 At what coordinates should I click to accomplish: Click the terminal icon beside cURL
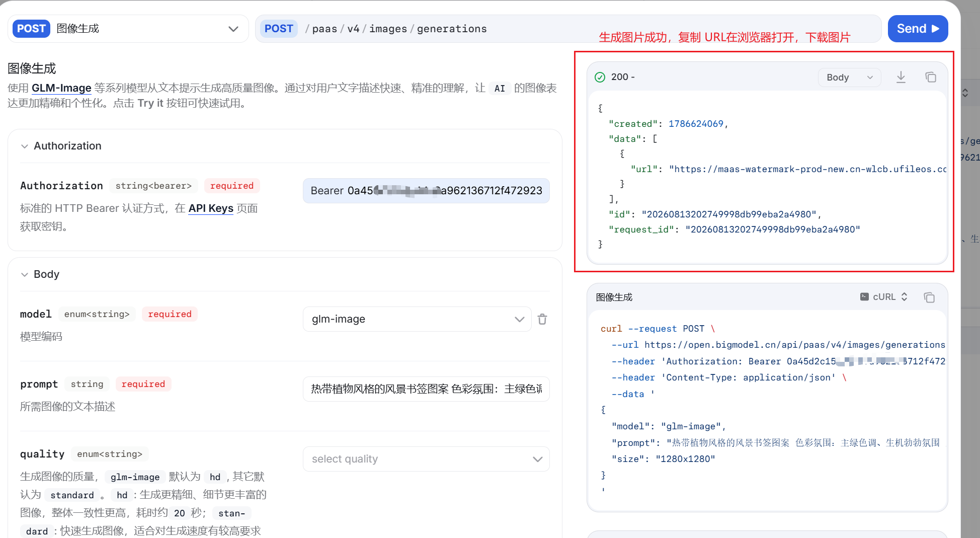point(864,297)
